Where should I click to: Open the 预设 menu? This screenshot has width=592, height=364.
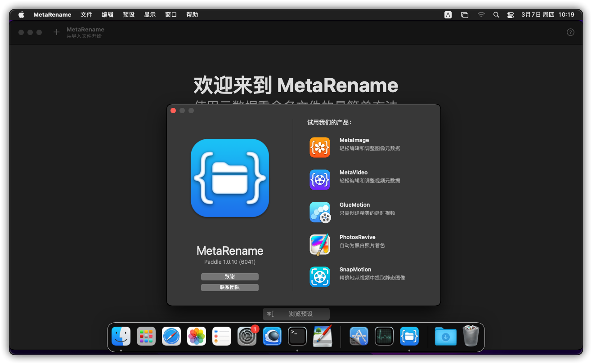click(129, 15)
